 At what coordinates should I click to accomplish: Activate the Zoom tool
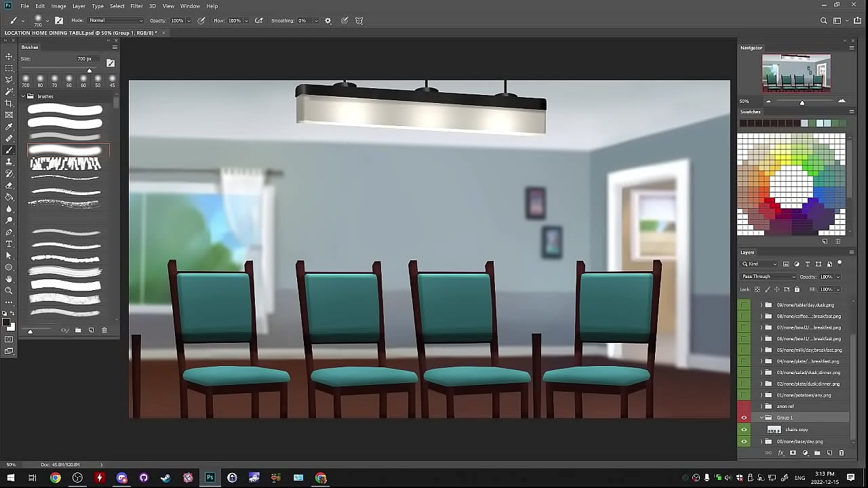pos(9,290)
